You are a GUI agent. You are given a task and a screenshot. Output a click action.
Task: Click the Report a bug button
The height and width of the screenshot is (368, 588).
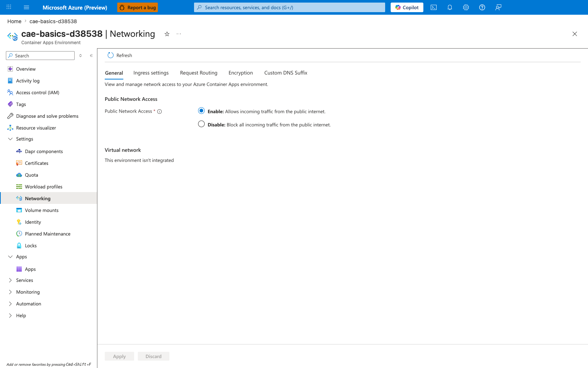coord(137,7)
